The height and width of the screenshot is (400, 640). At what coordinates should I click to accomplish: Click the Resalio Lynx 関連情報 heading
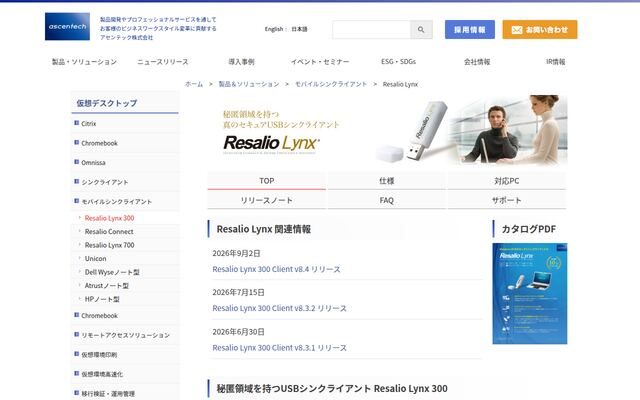[264, 229]
